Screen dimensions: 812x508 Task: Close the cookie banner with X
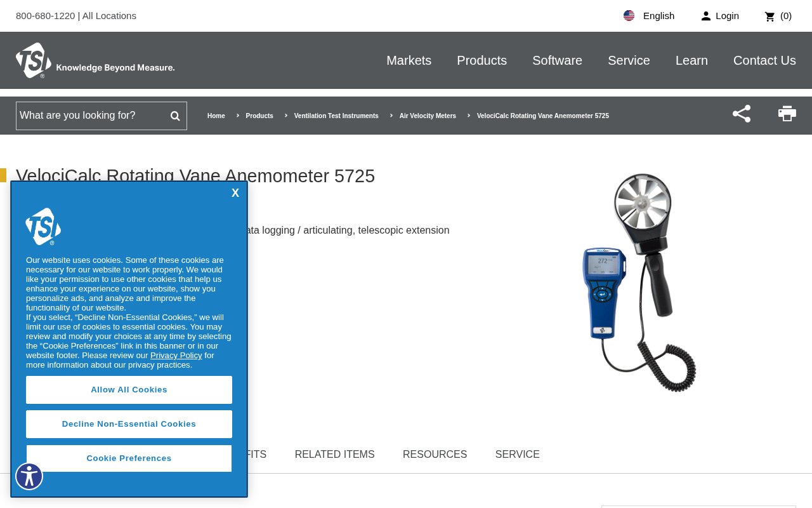(235, 193)
